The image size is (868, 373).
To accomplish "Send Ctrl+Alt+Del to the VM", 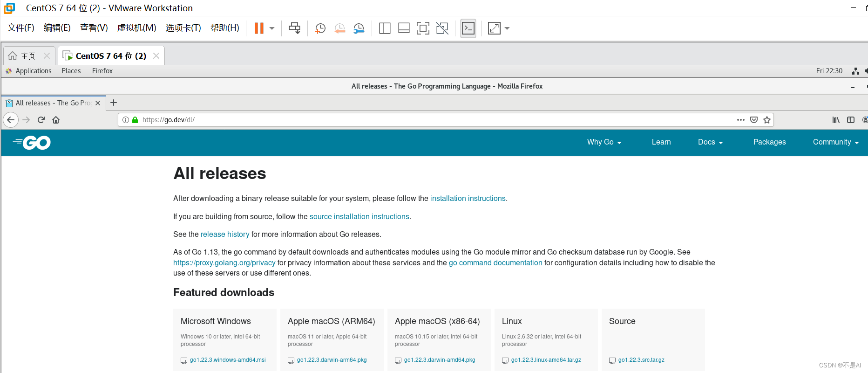I will coord(294,28).
